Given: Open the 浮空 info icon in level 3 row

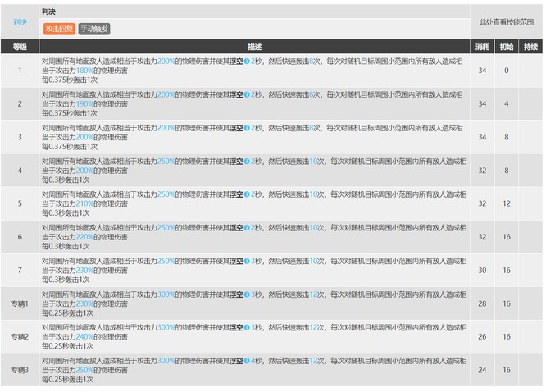Looking at the screenshot, I should tap(246, 128).
